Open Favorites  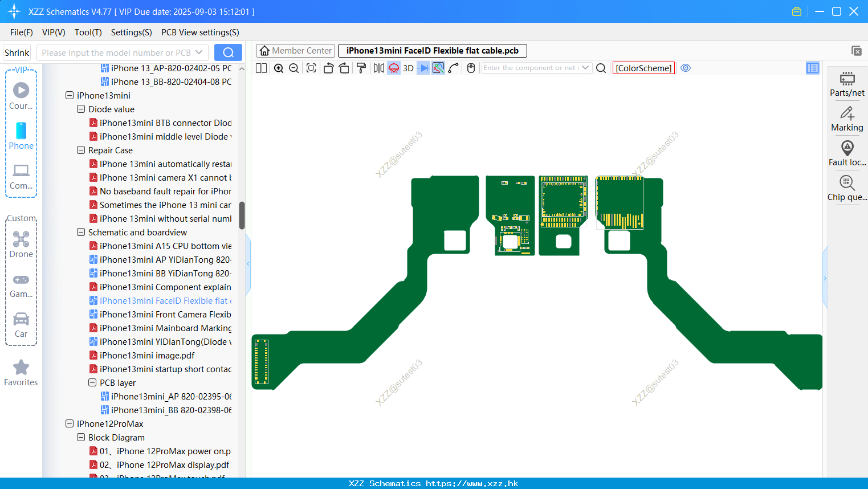[21, 373]
